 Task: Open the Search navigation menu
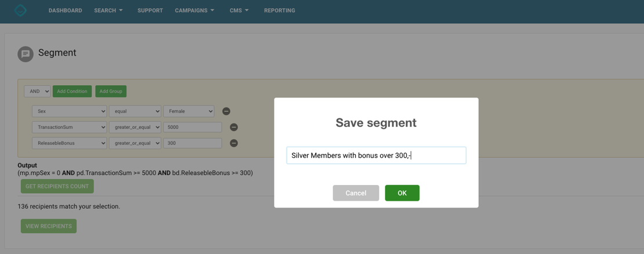(108, 10)
